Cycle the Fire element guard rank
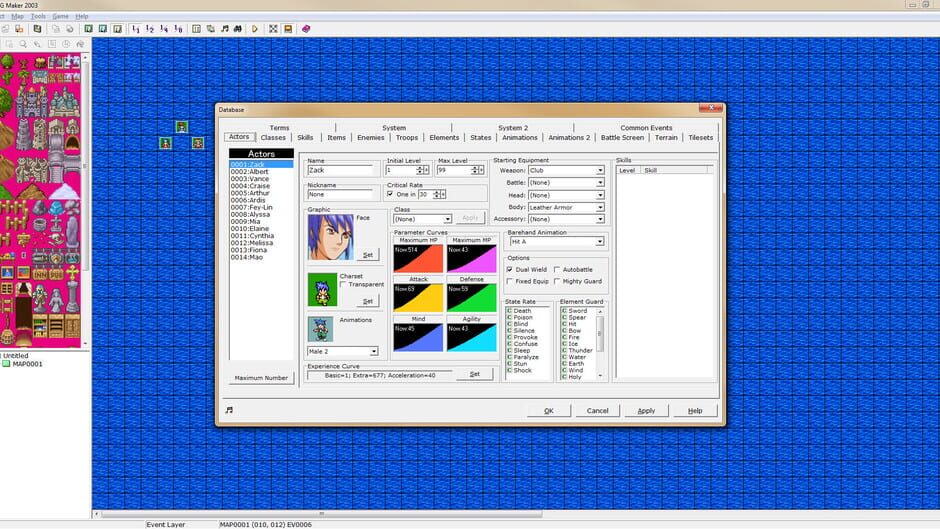 [x=564, y=337]
